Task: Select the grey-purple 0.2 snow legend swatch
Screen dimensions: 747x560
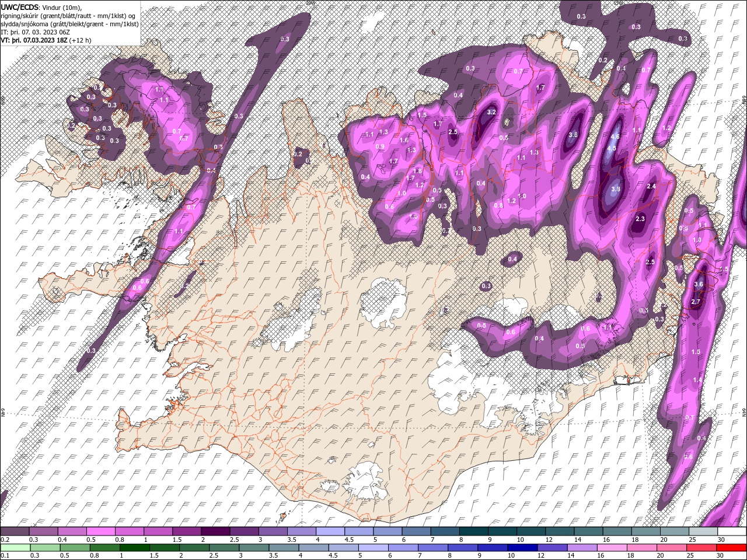Action: point(15,531)
